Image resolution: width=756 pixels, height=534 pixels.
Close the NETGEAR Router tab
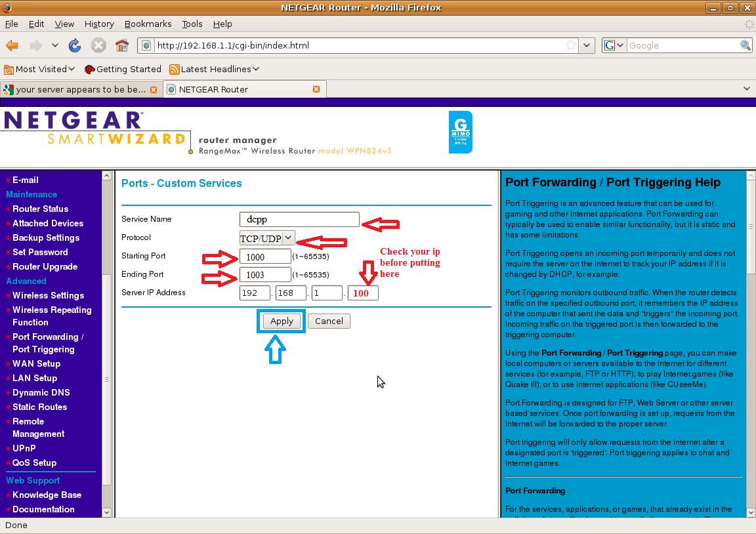(316, 90)
